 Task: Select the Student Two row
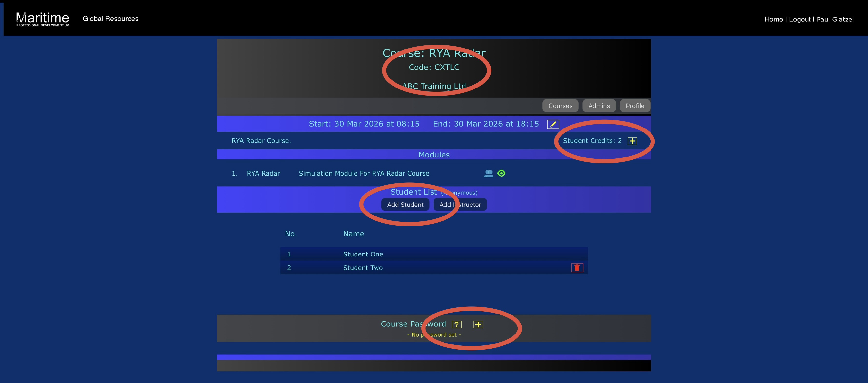(363, 268)
